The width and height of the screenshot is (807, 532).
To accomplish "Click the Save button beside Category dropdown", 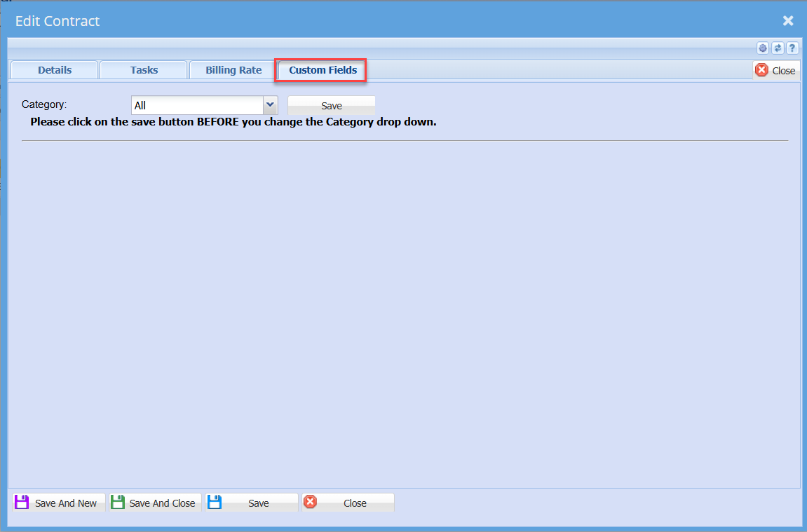I will coord(332,105).
